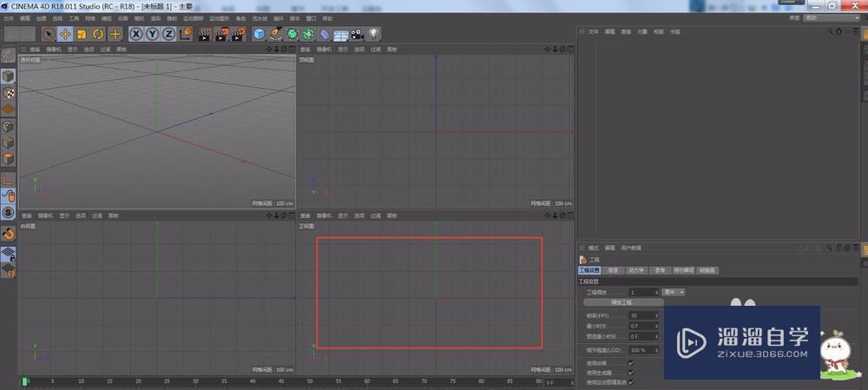Switch to Workplane mode orange grid icon
Viewport: 868px width, 390px height.
[9, 109]
